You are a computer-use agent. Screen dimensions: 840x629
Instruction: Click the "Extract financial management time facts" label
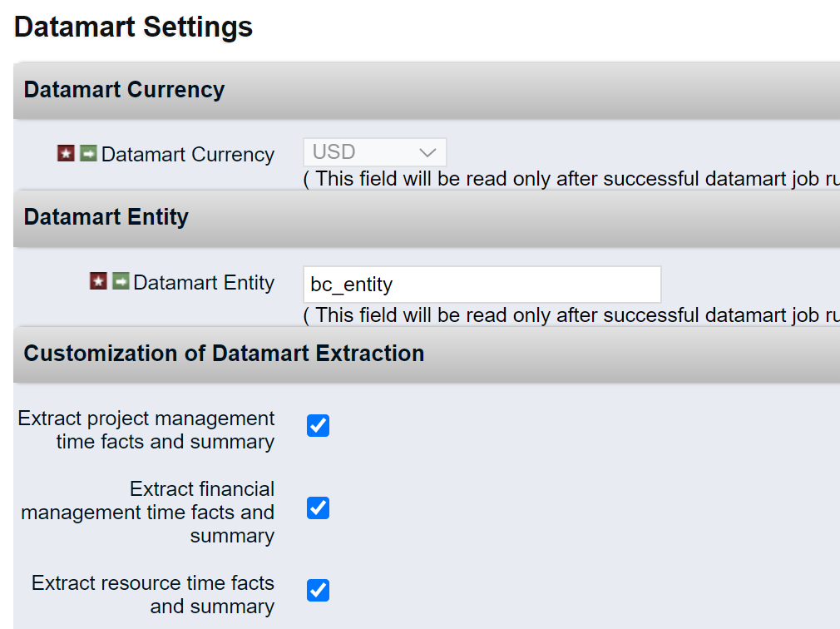[x=148, y=512]
